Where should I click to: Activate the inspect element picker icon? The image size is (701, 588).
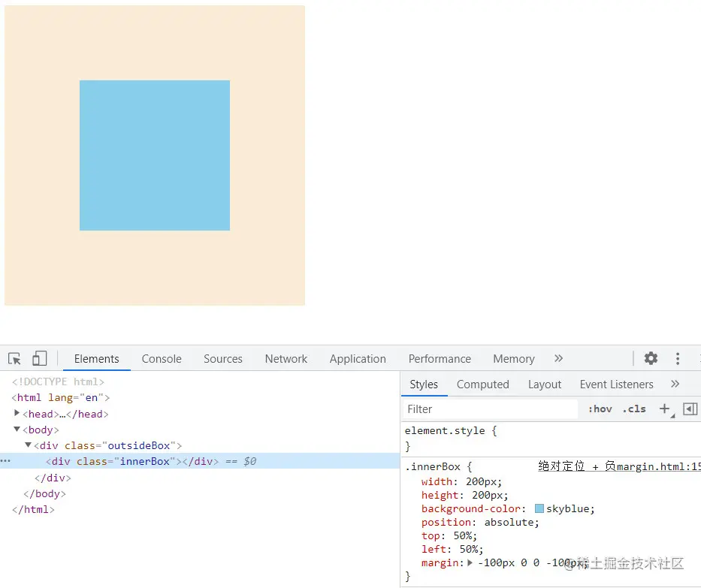tap(14, 359)
